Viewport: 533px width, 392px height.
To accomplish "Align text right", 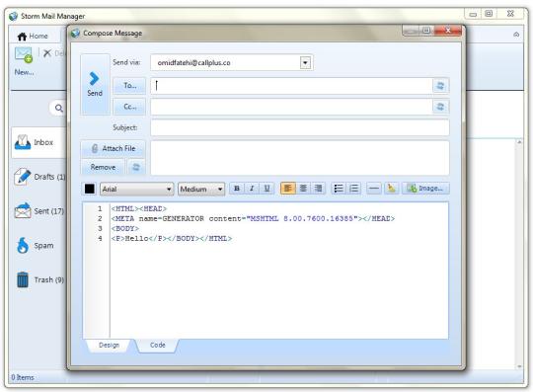I will [318, 189].
